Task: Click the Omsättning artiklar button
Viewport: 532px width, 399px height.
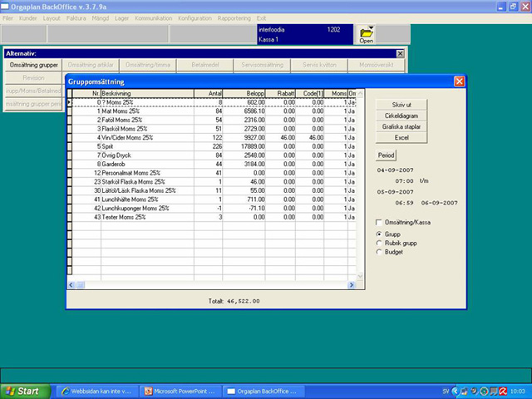Action: (x=91, y=65)
